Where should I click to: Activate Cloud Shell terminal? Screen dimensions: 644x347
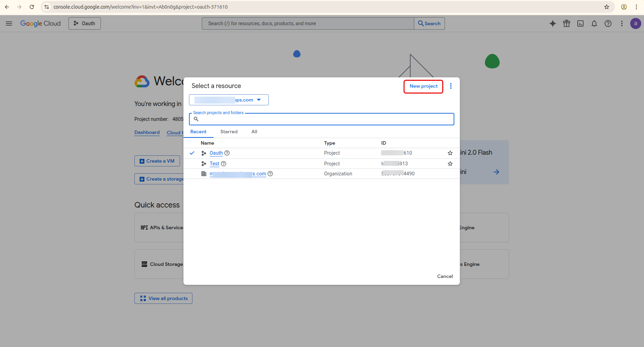click(x=580, y=23)
